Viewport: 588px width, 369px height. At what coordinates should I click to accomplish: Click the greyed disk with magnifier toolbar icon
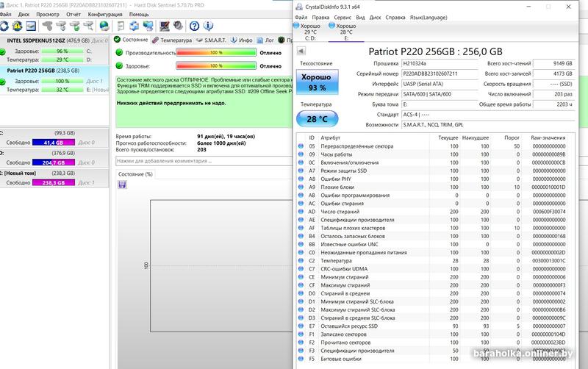point(88,26)
